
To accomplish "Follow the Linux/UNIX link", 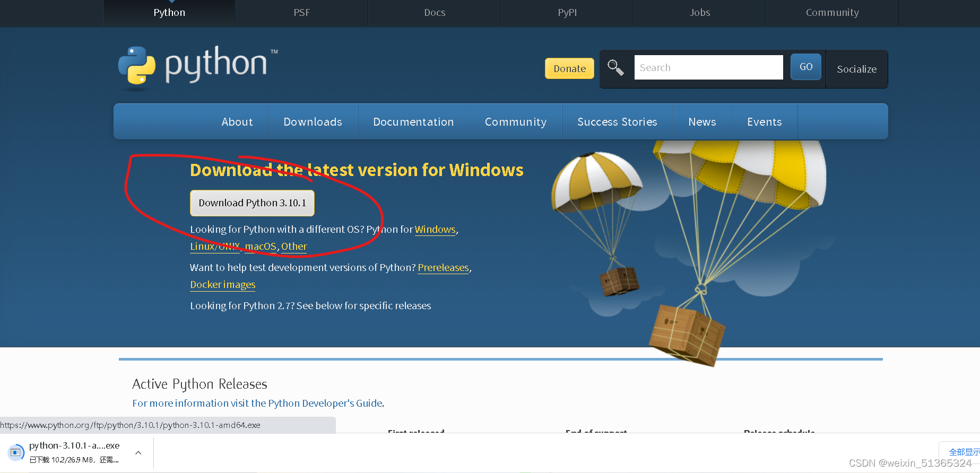I will pyautogui.click(x=215, y=247).
